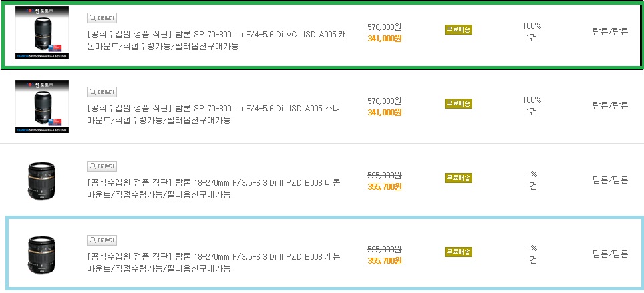Screen dimensions: 644x293
Task: Click free shipping badge on the Nikon mount listing
Action: [x=458, y=178]
